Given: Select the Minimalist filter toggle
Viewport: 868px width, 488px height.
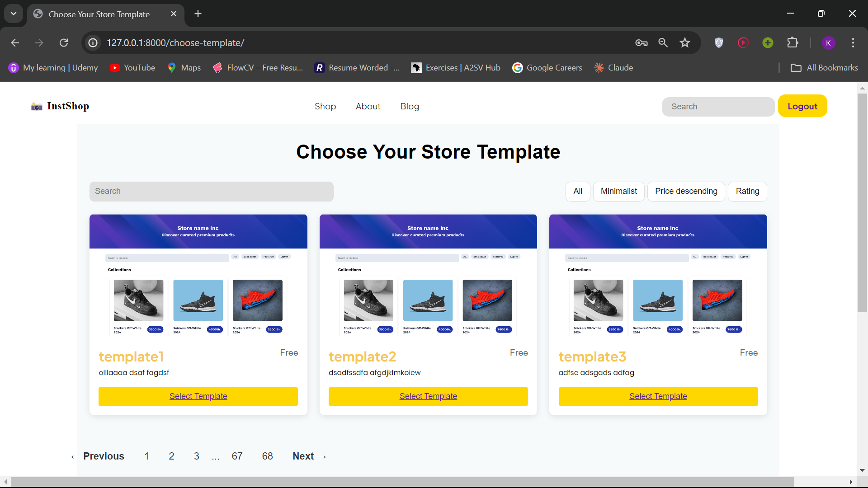Looking at the screenshot, I should pos(619,191).
